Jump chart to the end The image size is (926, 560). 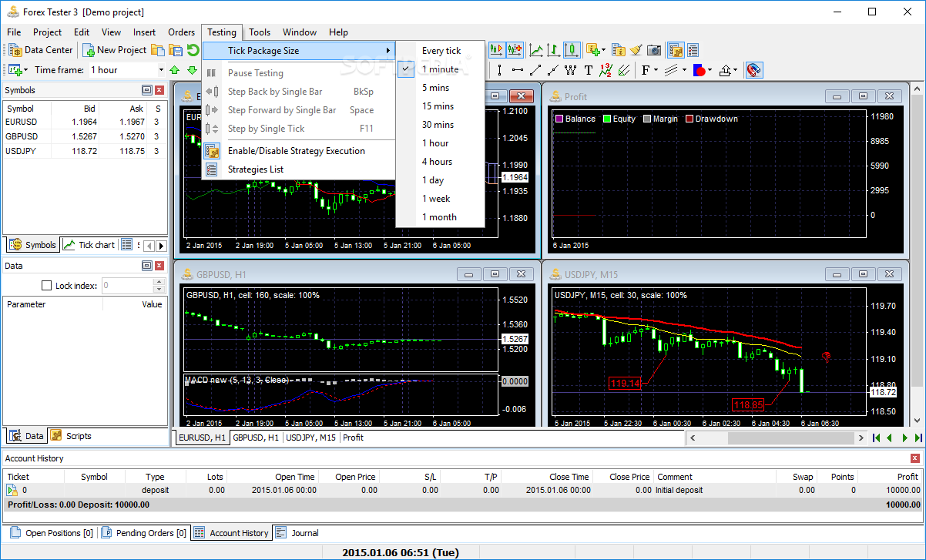point(918,438)
